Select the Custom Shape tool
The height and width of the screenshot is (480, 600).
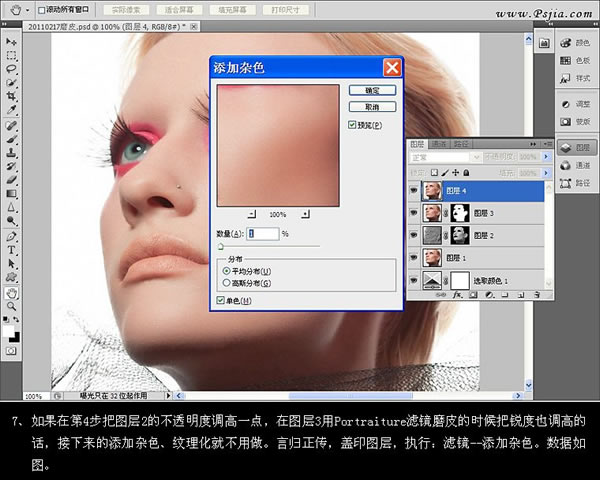(11, 277)
